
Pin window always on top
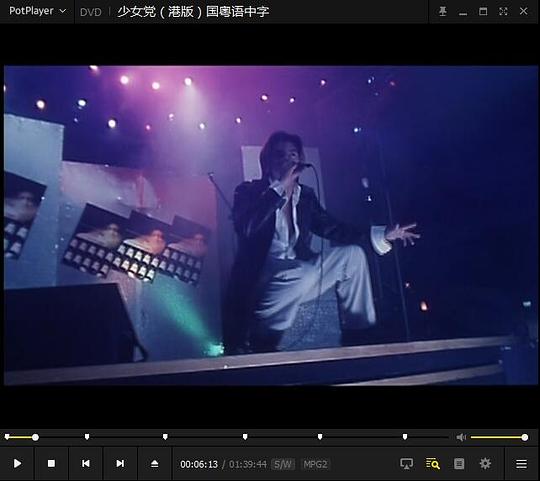(x=443, y=11)
